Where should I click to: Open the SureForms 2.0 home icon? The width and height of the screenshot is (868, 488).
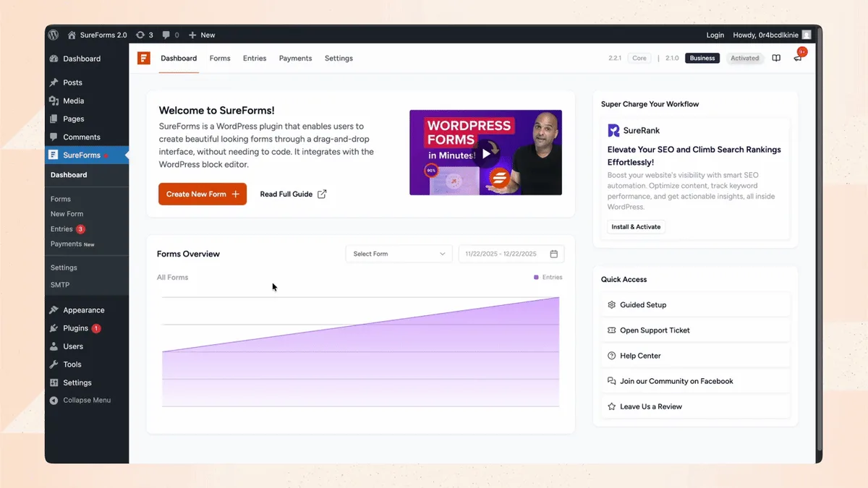point(72,35)
